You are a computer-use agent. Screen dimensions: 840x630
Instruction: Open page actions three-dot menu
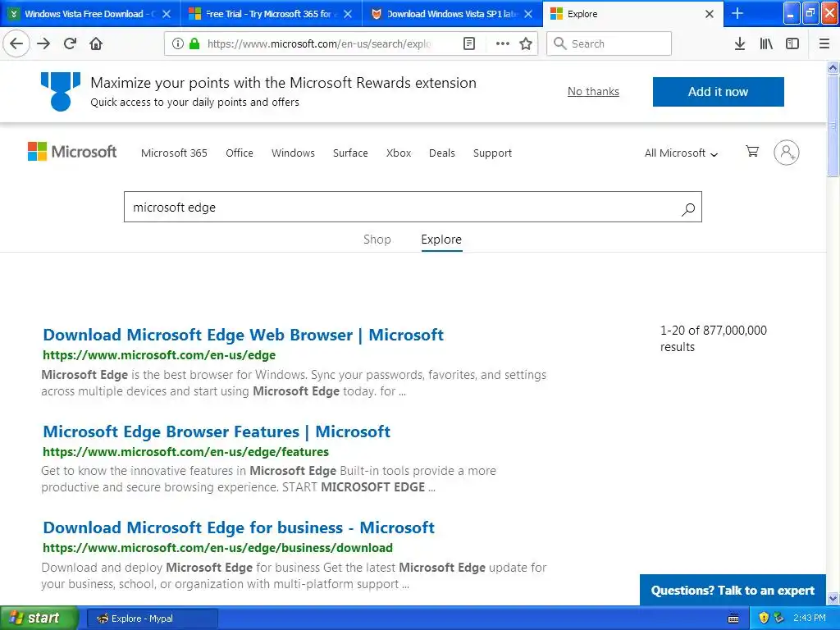click(503, 44)
